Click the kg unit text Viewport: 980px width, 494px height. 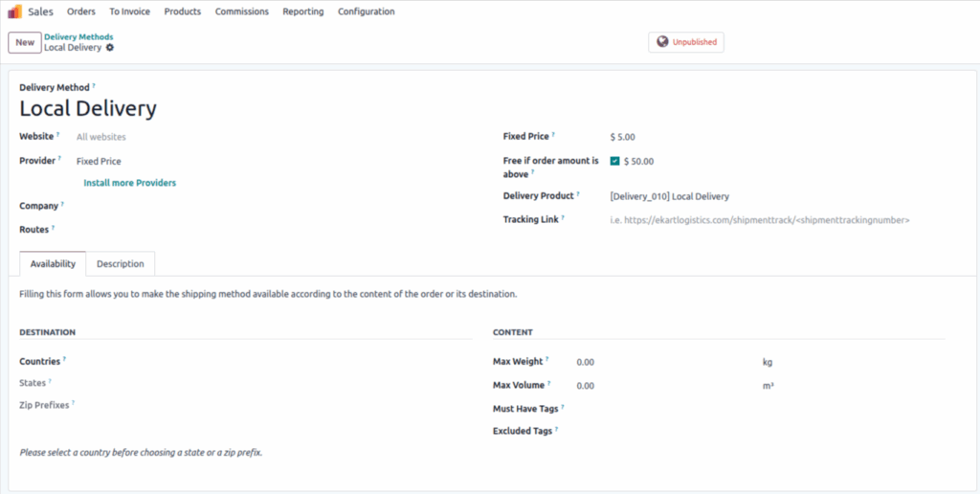click(768, 362)
